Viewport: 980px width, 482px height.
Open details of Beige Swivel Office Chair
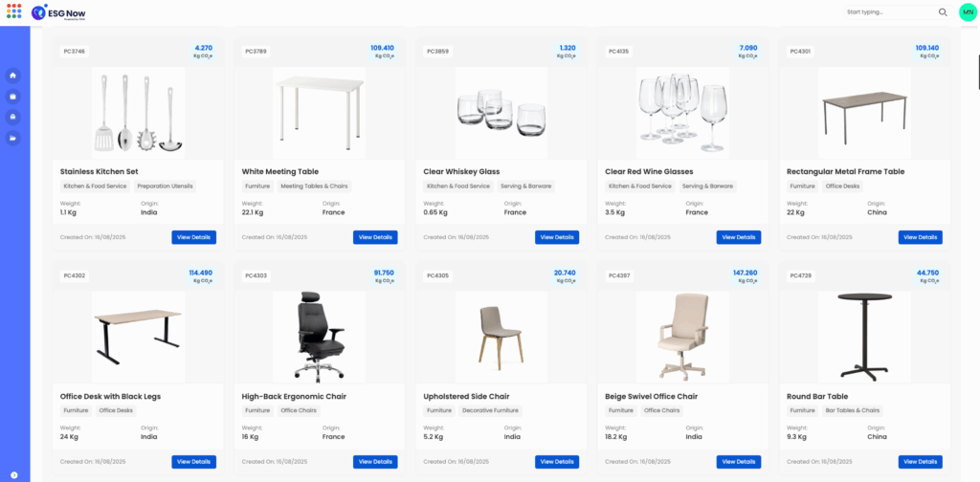tap(739, 462)
